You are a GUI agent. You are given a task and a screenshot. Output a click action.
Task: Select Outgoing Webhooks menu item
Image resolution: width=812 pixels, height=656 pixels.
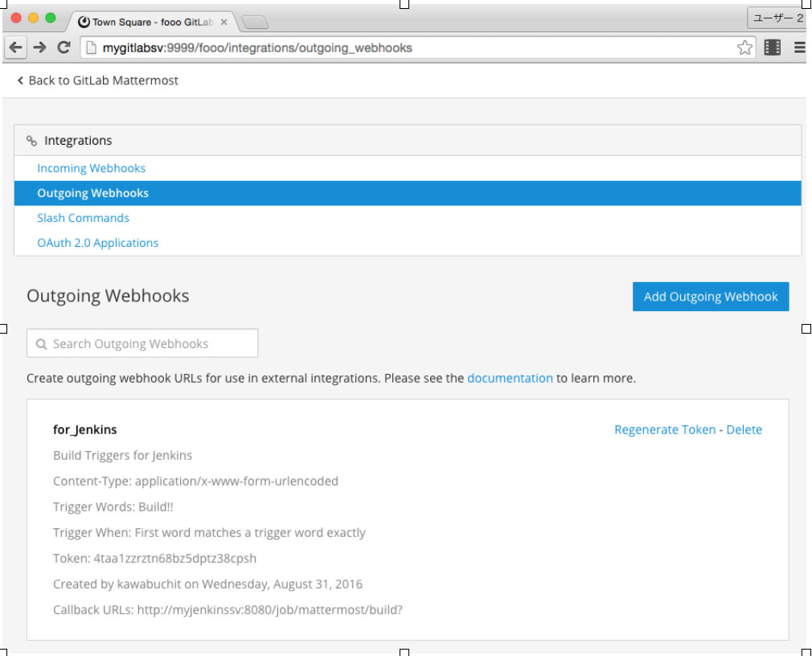[408, 193]
